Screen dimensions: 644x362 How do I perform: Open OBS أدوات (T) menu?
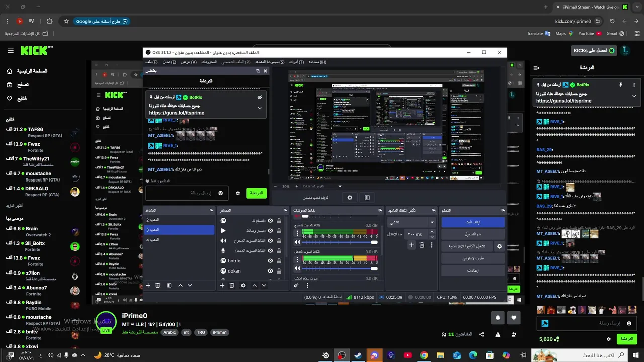click(x=297, y=62)
